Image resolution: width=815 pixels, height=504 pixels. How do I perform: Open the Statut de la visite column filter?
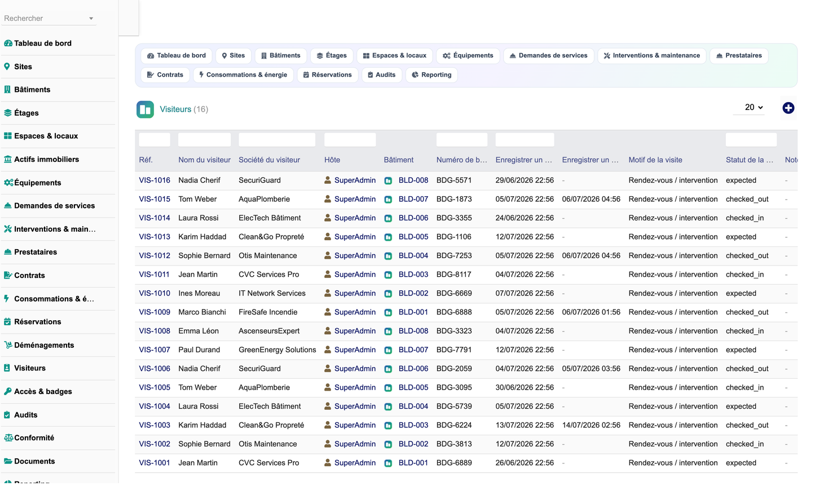click(751, 140)
